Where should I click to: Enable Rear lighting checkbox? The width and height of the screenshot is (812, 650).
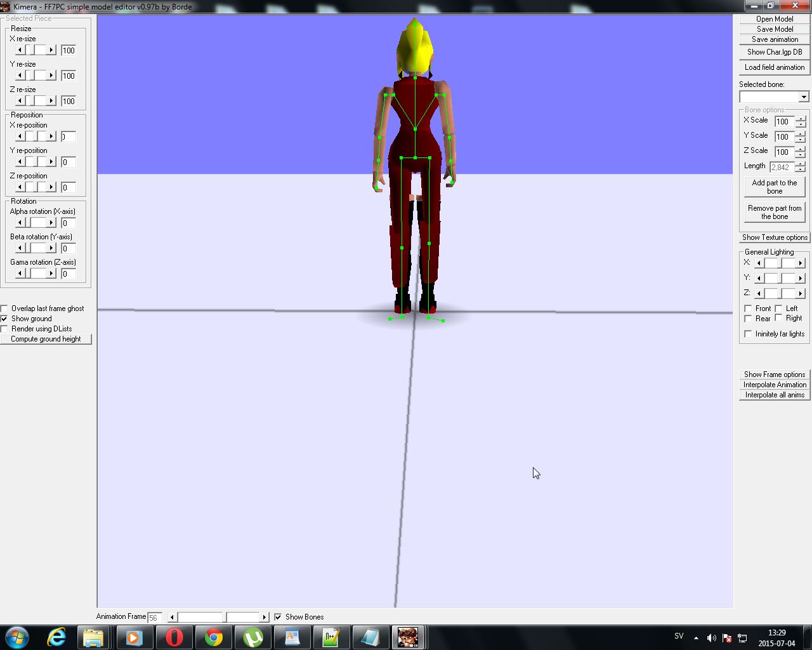click(748, 319)
